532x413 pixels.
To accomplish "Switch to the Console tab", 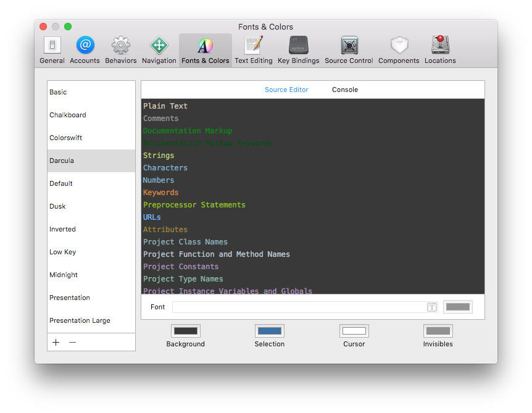I will pos(345,90).
